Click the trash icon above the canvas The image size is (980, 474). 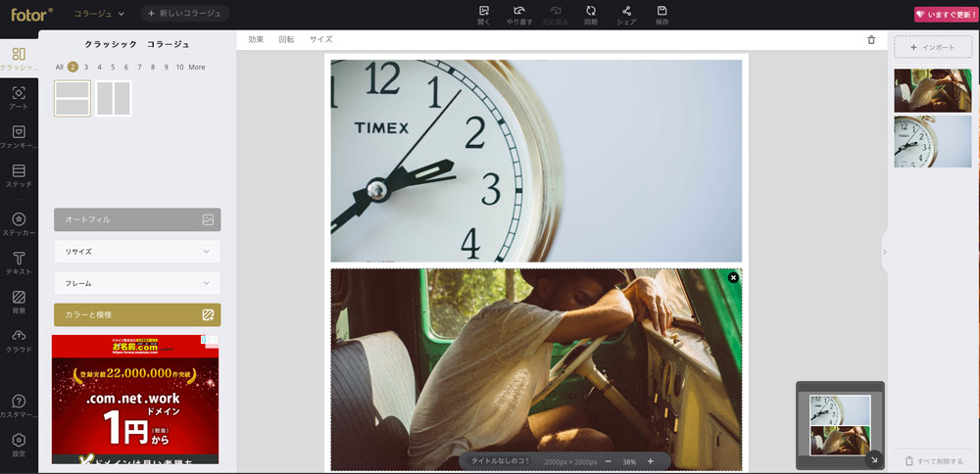coord(871,40)
